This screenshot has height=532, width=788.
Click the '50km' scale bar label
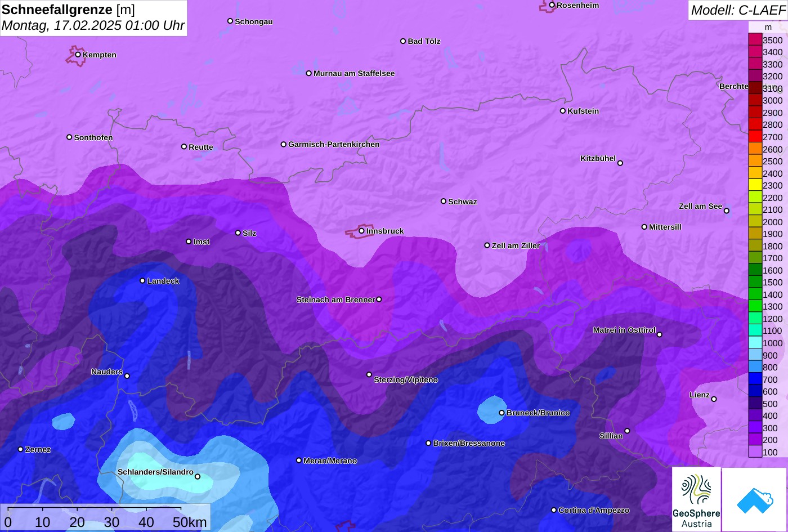pyautogui.click(x=189, y=522)
